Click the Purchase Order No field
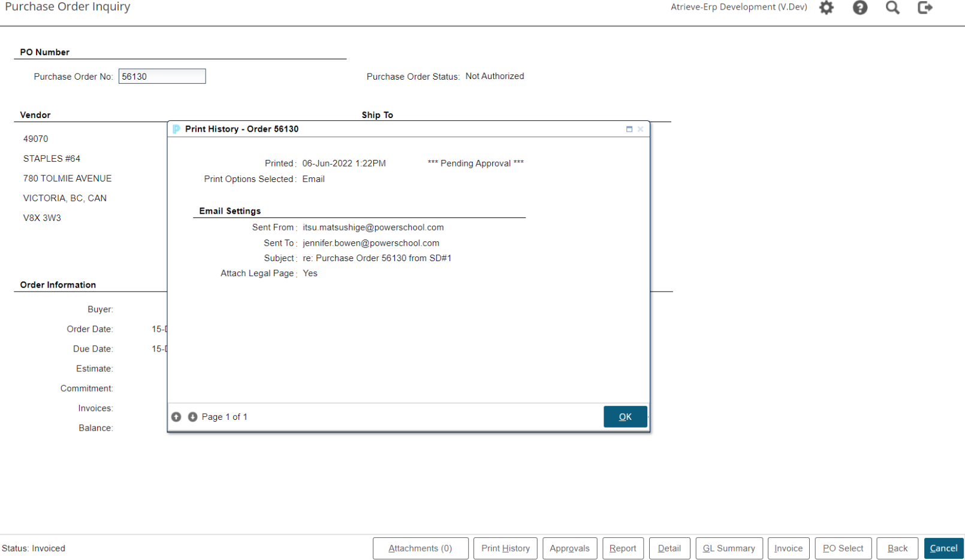The width and height of the screenshot is (965, 560). 162,77
